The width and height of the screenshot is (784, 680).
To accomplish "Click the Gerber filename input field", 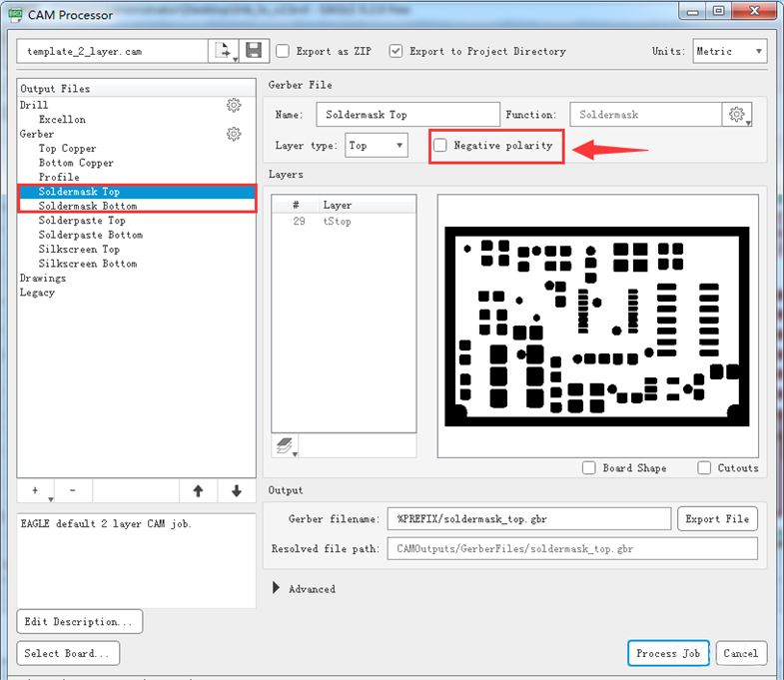I will tap(529, 519).
